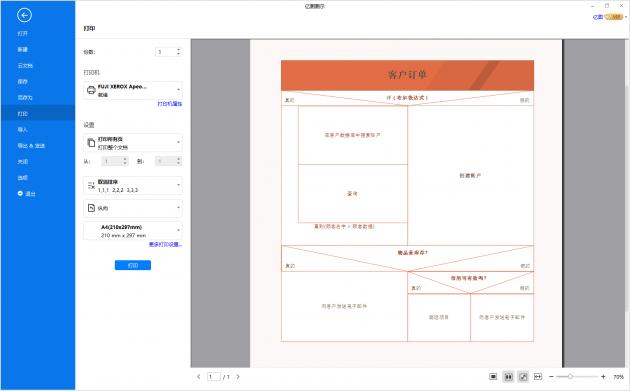Zoom out with minus icon

click(x=551, y=377)
